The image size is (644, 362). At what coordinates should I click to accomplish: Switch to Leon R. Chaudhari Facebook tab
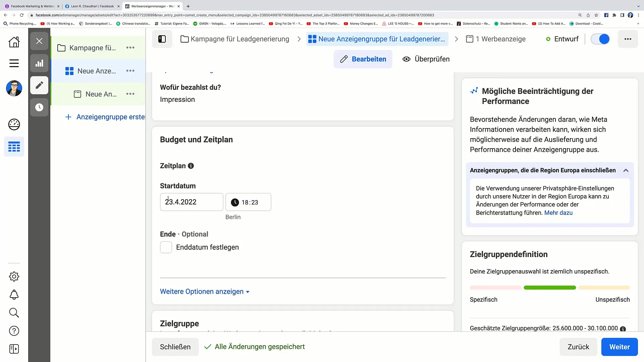click(92, 6)
